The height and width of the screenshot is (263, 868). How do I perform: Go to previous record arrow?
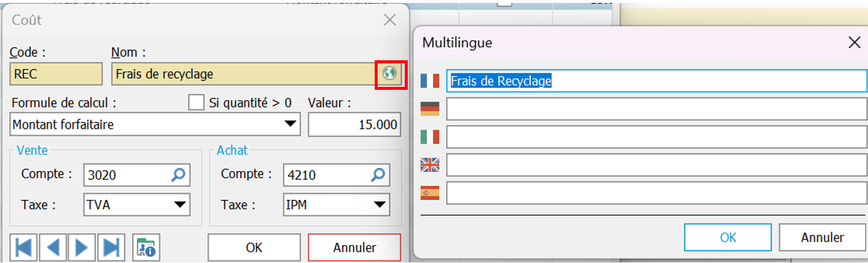(53, 246)
